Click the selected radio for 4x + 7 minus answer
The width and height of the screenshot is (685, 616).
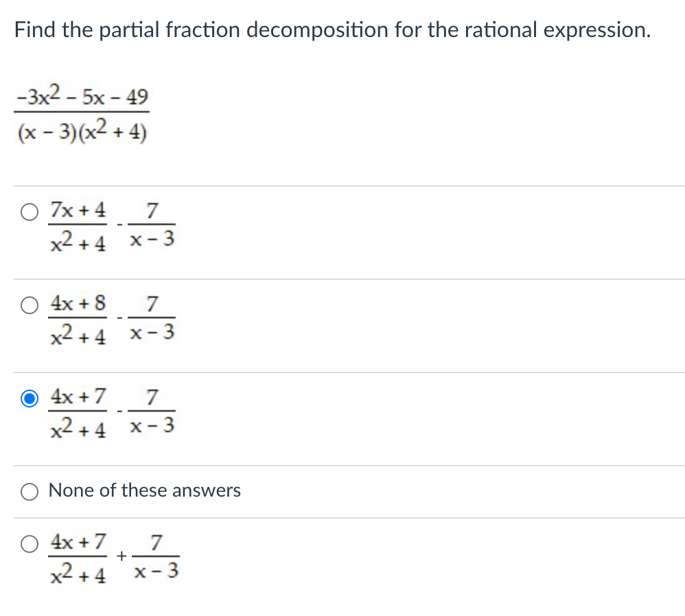pos(30,399)
